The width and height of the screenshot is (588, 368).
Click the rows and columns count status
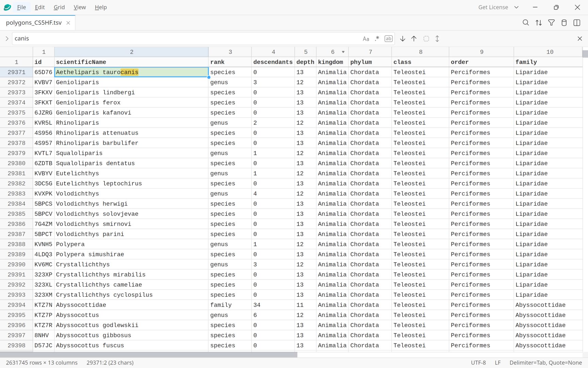(42, 363)
